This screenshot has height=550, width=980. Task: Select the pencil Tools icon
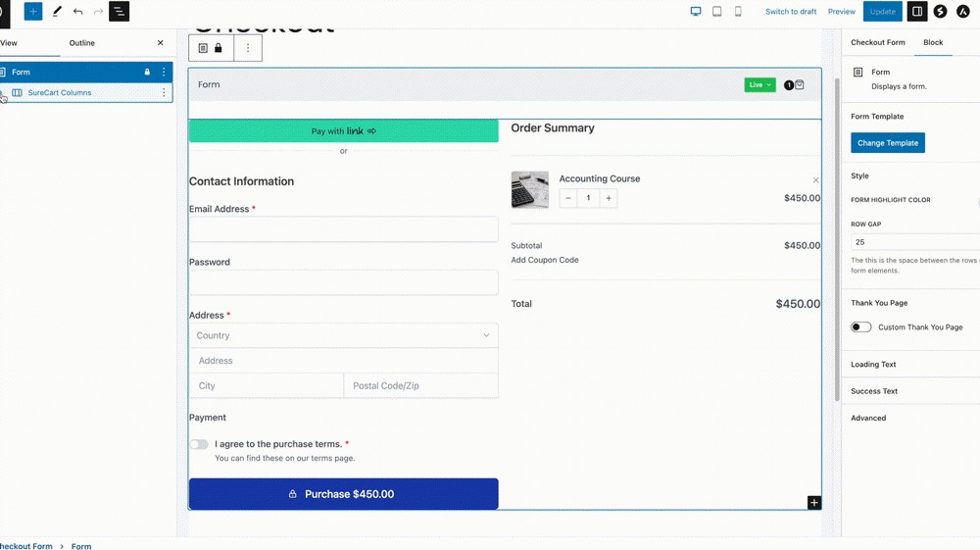[57, 11]
